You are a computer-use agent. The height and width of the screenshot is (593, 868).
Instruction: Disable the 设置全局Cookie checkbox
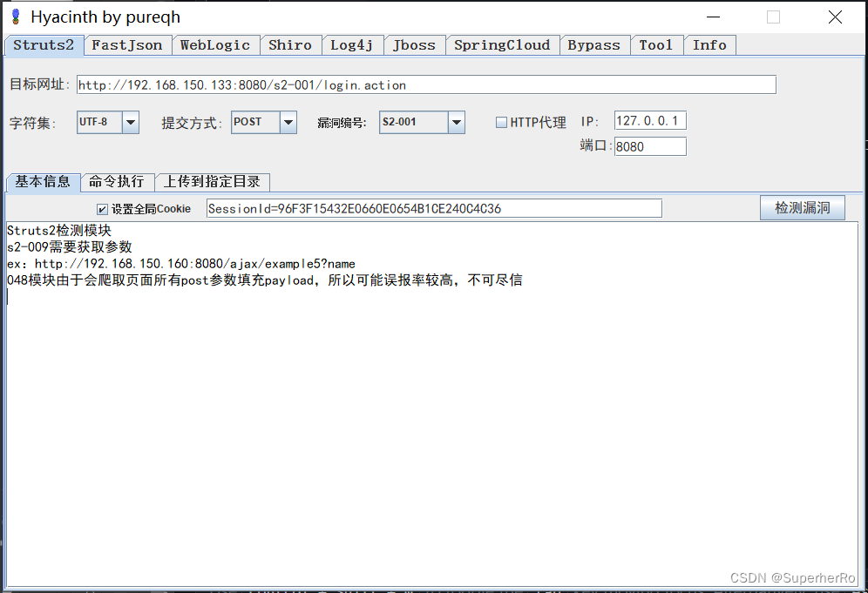pos(102,208)
